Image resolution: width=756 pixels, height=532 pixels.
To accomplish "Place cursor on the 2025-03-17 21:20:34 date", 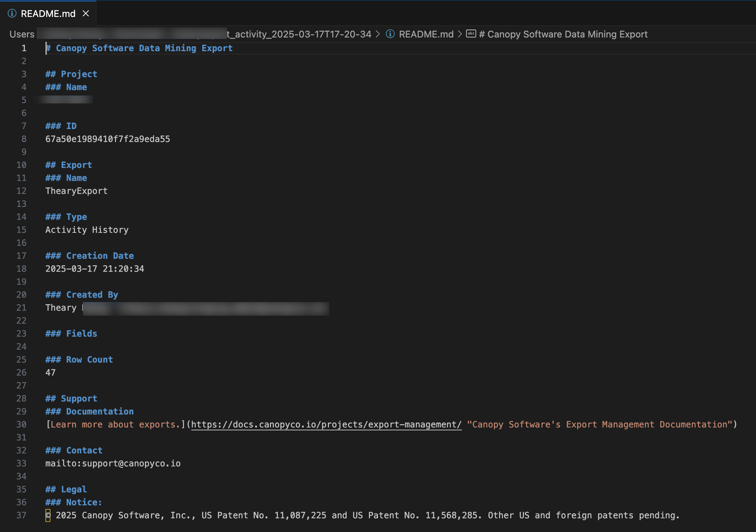I will click(x=94, y=269).
